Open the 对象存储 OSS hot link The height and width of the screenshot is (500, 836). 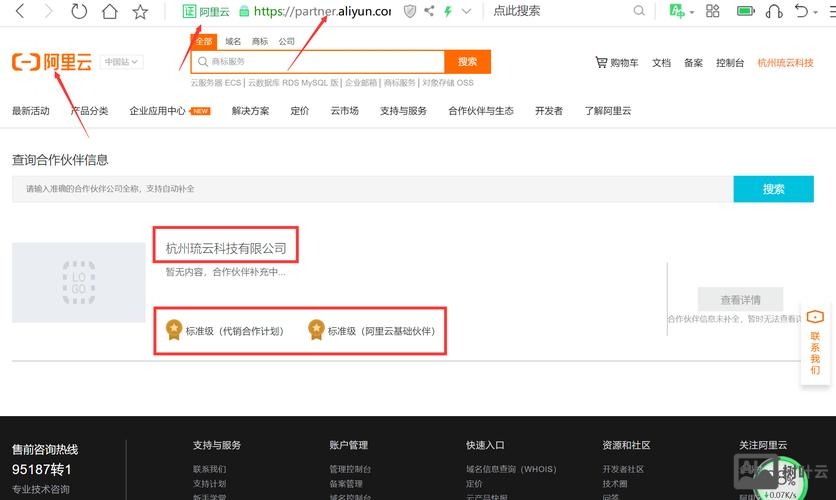tap(448, 83)
